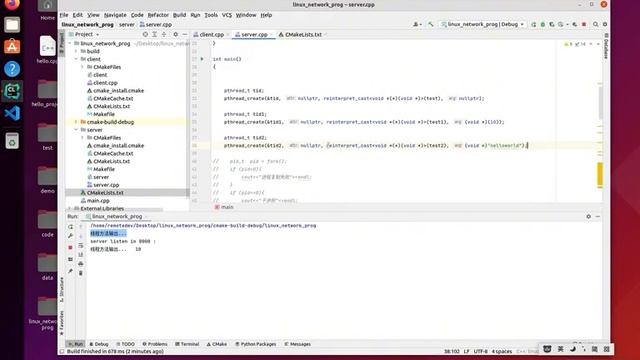Open Ubuntu Software from dock
Image resolution: width=640 pixels, height=360 pixels.
[x=12, y=47]
